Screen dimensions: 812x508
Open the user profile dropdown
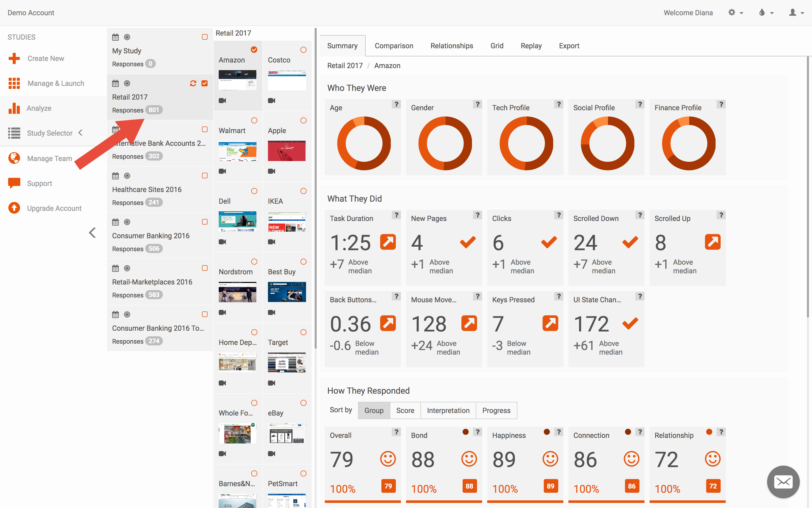796,13
